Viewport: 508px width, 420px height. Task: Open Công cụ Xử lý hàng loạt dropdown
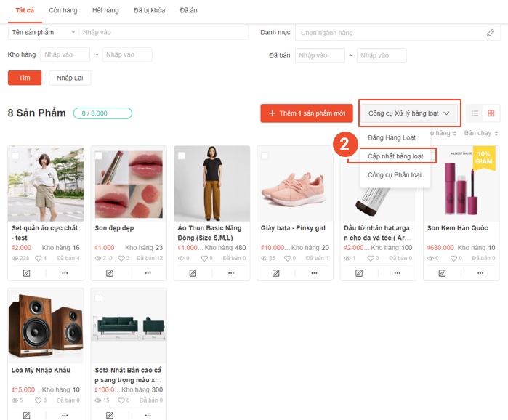410,113
